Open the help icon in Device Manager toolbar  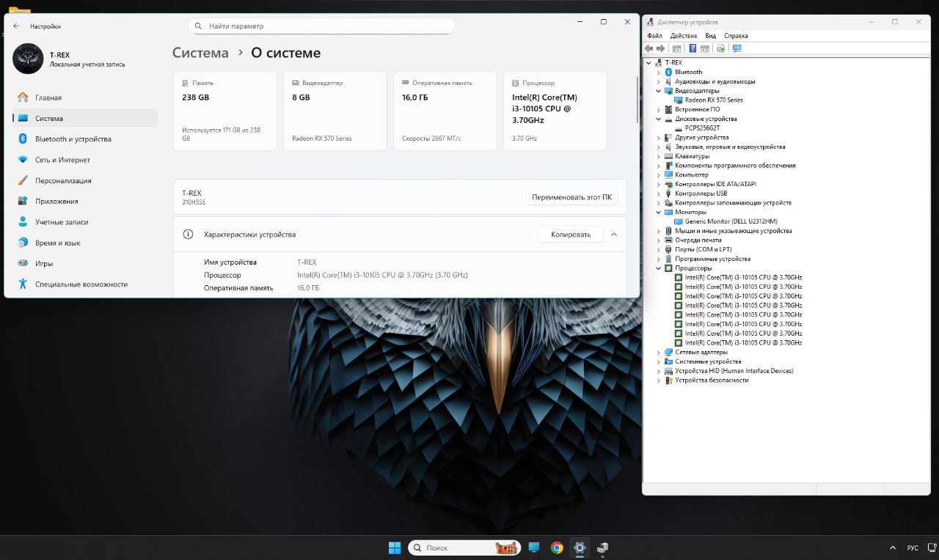tap(692, 48)
